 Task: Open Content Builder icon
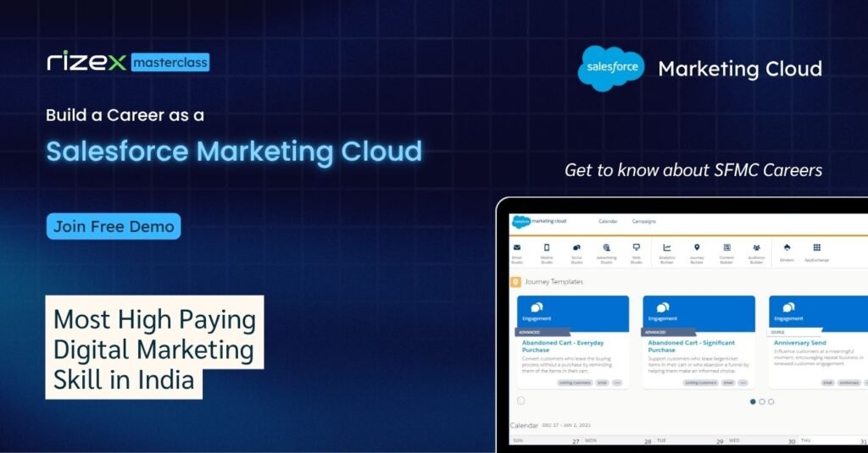tap(726, 248)
